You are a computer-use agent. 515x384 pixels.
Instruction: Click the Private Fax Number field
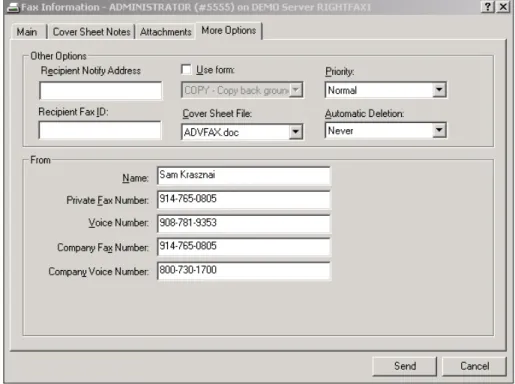click(244, 200)
